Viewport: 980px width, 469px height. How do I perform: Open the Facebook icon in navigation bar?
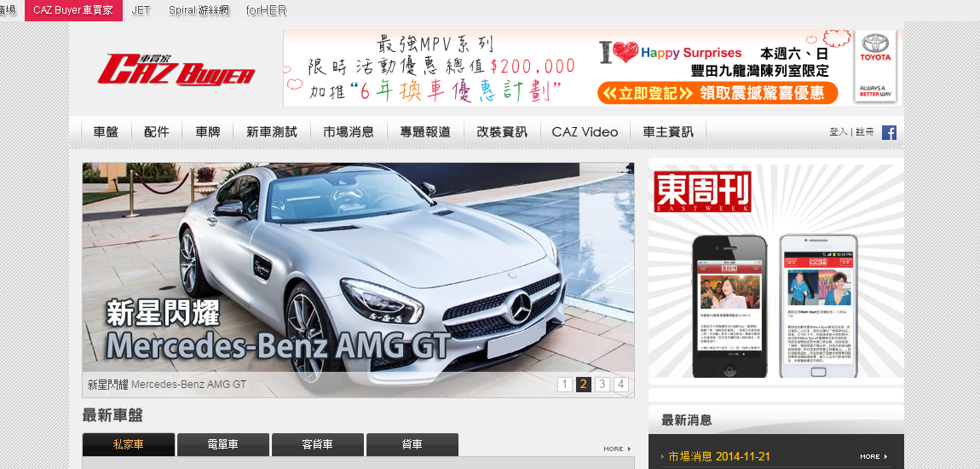889,132
